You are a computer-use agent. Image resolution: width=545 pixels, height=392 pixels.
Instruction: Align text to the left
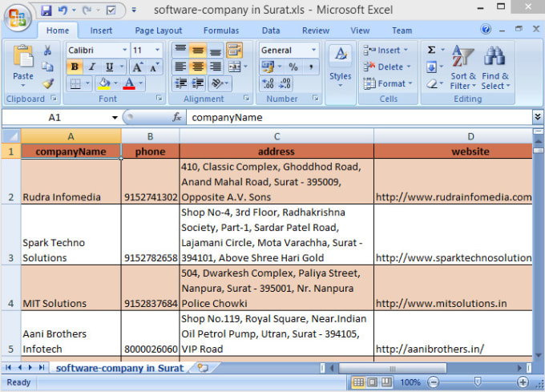[180, 67]
